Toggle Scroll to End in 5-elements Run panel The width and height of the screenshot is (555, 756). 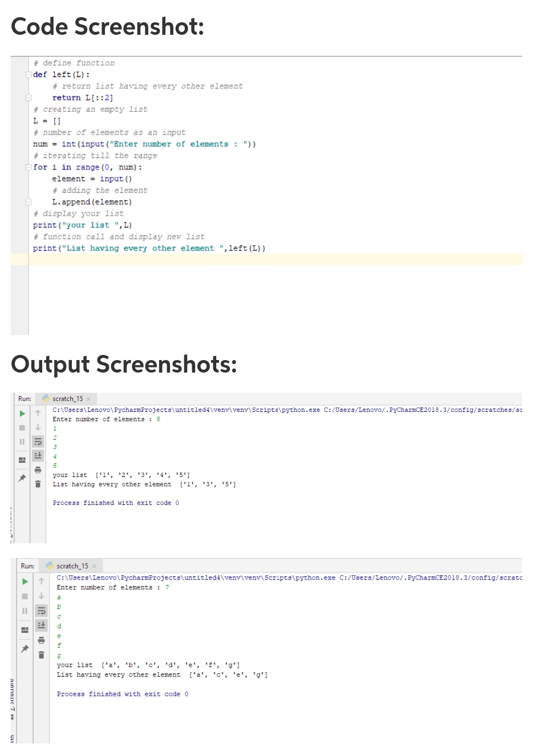point(38,455)
